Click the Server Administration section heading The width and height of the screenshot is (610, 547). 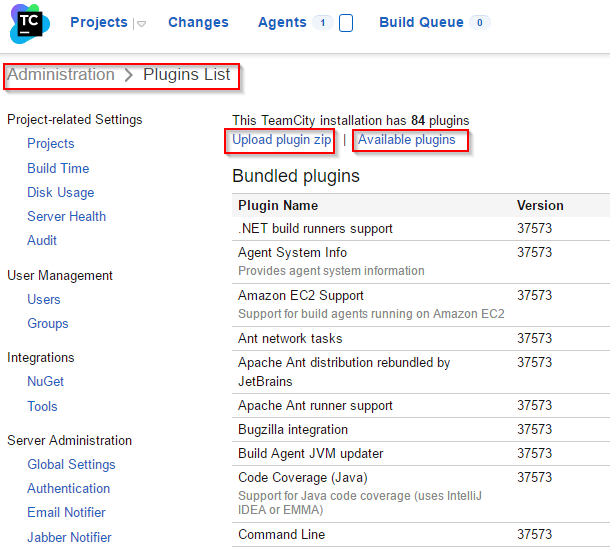pyautogui.click(x=69, y=440)
